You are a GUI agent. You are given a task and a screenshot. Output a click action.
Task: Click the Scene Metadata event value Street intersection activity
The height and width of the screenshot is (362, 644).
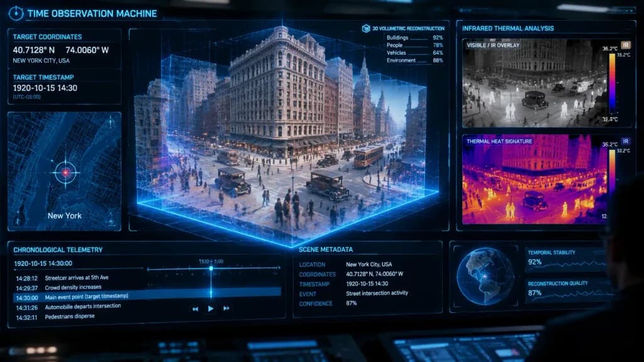[x=377, y=293]
